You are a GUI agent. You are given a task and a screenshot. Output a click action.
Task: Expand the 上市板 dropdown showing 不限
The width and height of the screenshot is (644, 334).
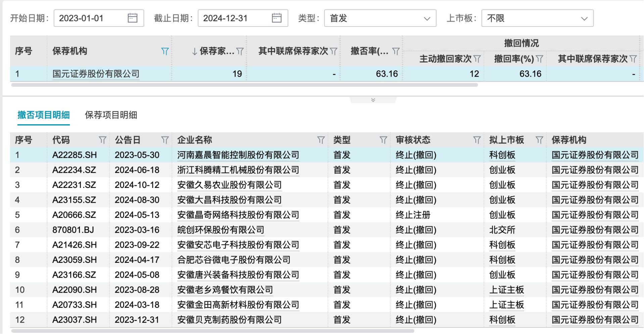537,18
